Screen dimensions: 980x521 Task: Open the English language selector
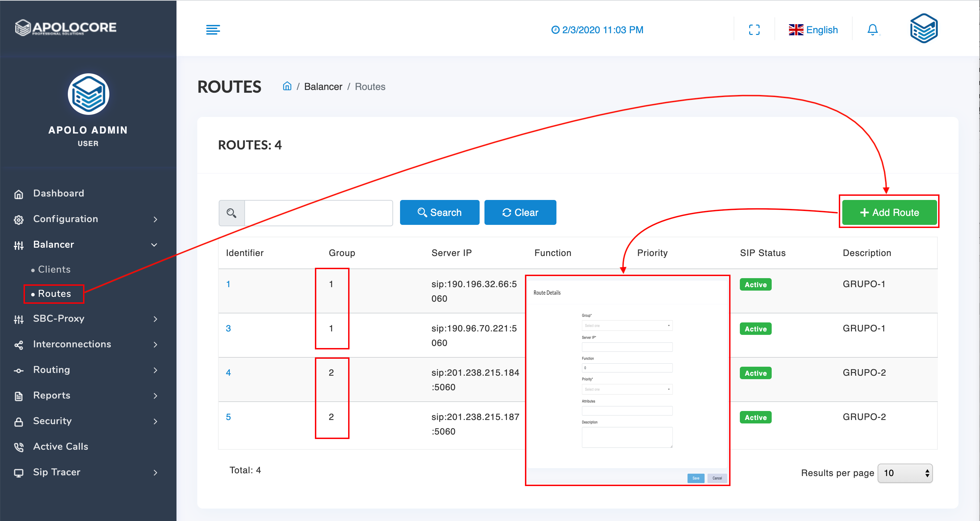click(813, 30)
